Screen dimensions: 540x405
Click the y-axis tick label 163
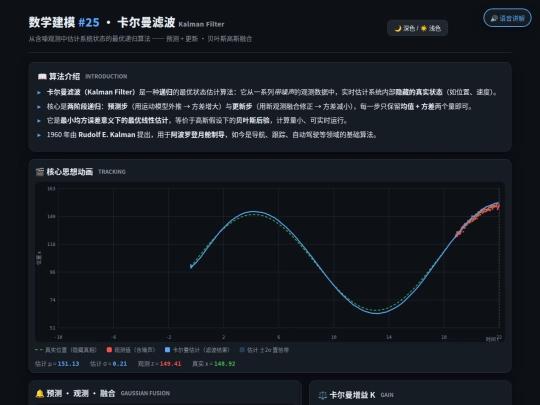51,189
